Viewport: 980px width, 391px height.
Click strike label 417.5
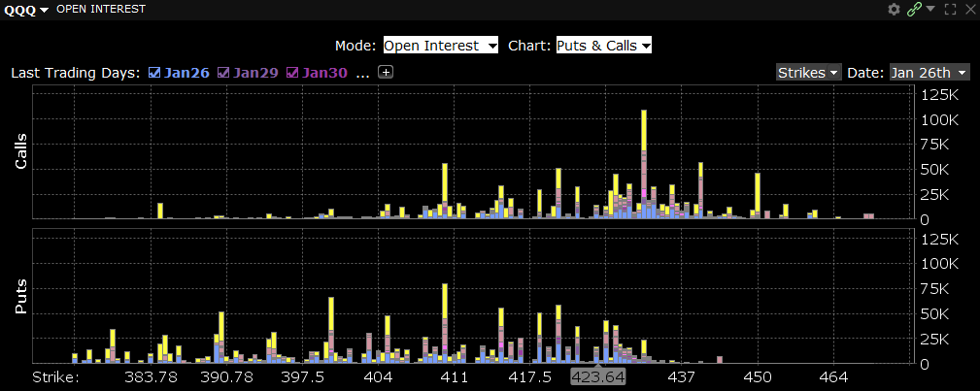click(530, 377)
